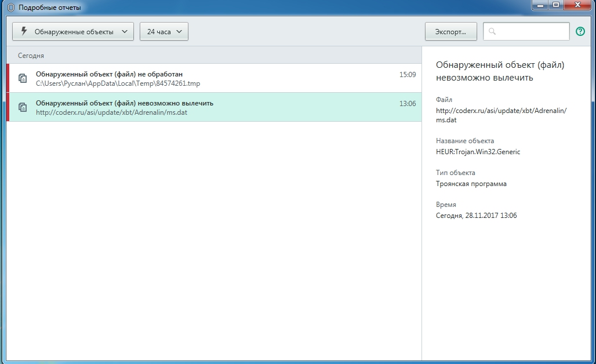Click the file icon of the 15:09 entry
596x364 pixels.
(23, 78)
